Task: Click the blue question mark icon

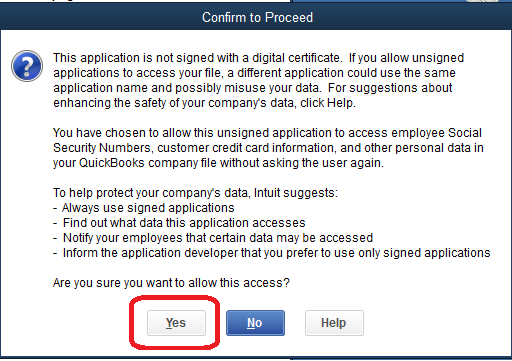Action: (x=27, y=66)
